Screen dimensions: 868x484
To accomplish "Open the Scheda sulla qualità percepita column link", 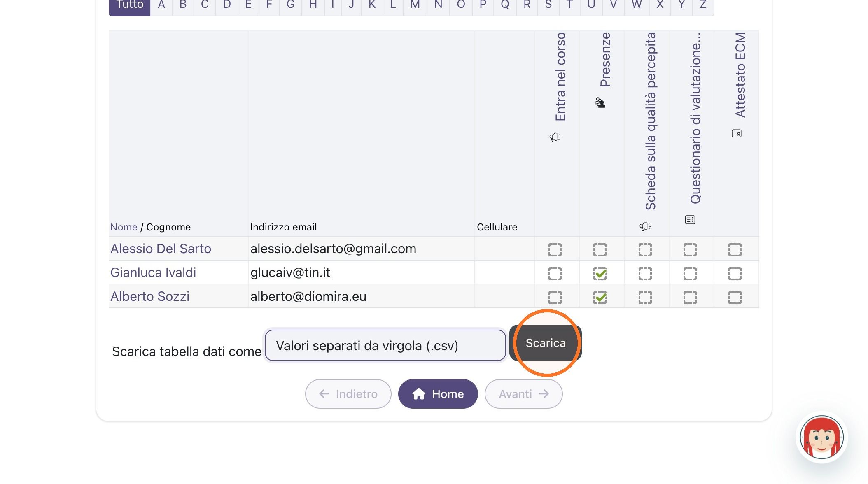I will click(x=651, y=121).
